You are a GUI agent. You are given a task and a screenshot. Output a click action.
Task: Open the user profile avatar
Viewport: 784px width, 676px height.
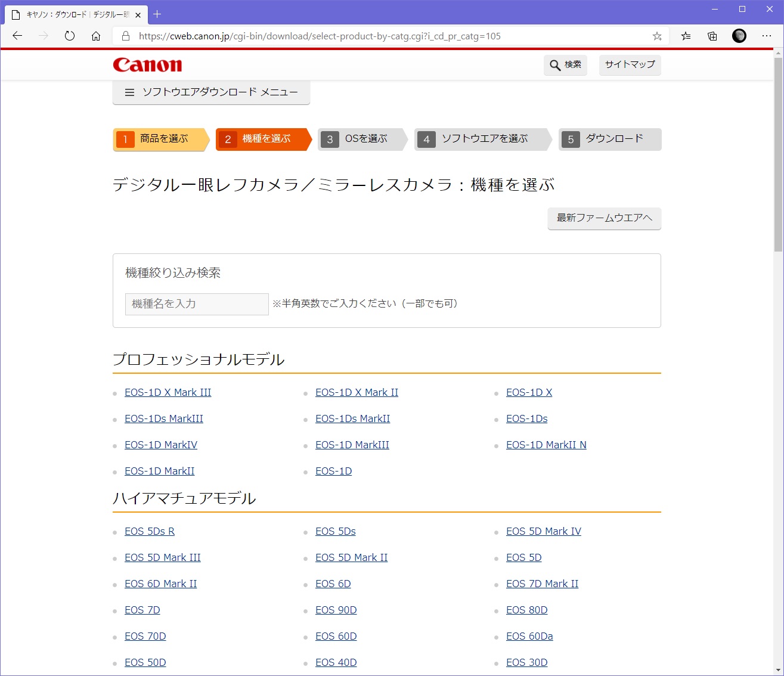739,36
